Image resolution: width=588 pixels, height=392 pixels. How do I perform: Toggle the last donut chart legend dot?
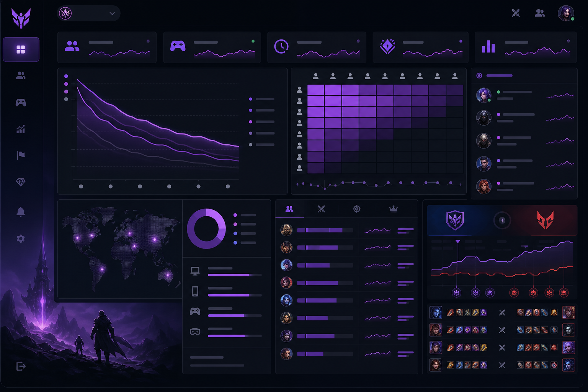235,243
